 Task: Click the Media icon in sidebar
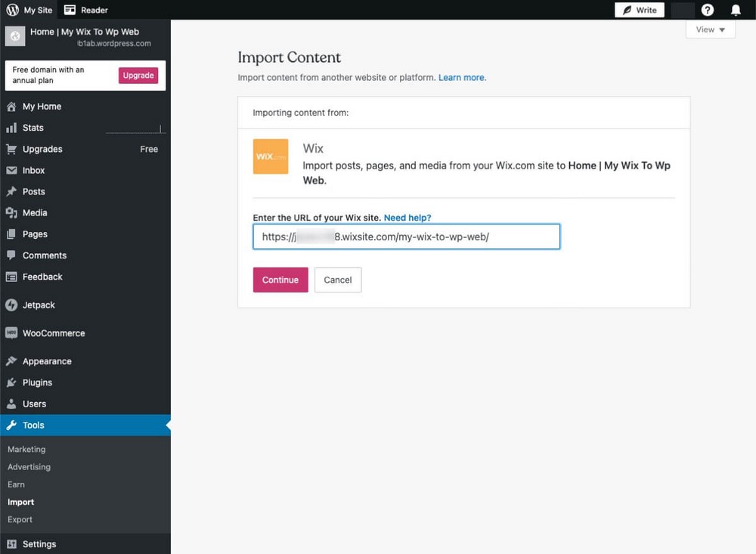pos(11,212)
